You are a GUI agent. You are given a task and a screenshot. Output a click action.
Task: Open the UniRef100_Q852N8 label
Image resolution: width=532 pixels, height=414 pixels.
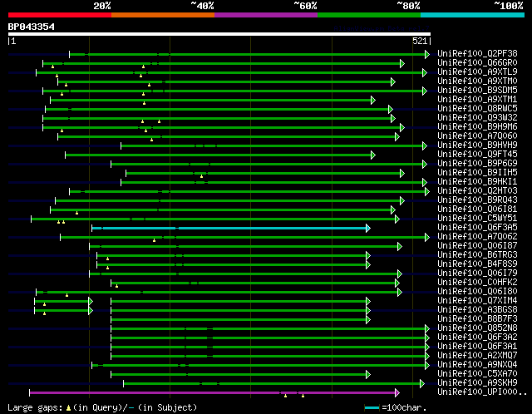477,328
